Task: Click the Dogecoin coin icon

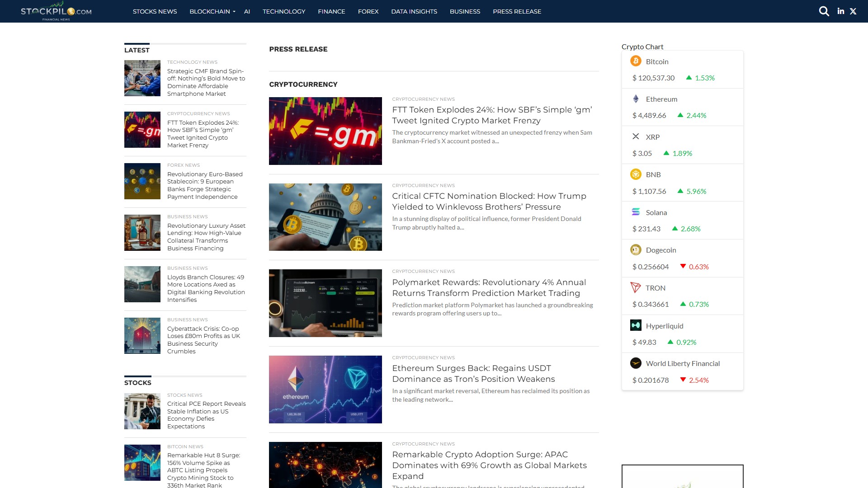Action: tap(636, 250)
